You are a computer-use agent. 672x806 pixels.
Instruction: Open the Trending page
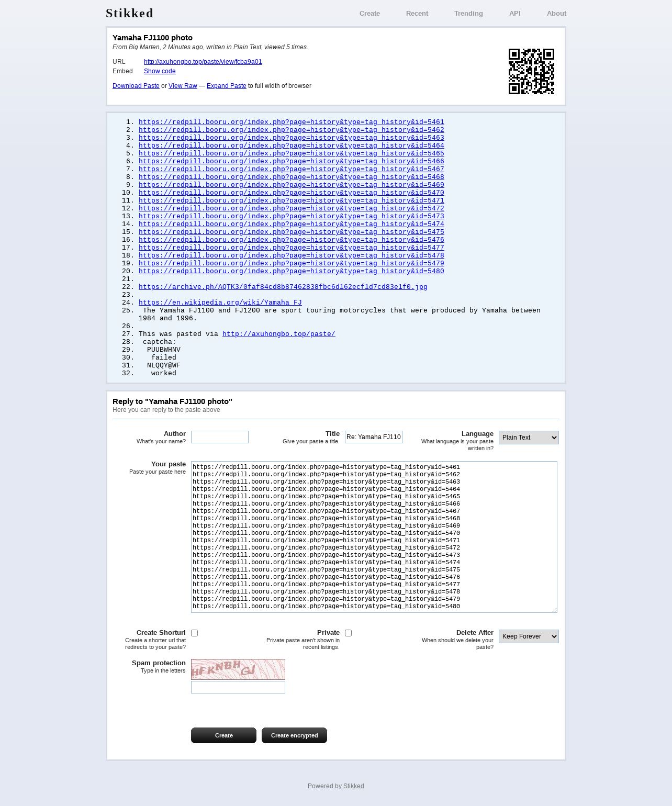pos(468,14)
